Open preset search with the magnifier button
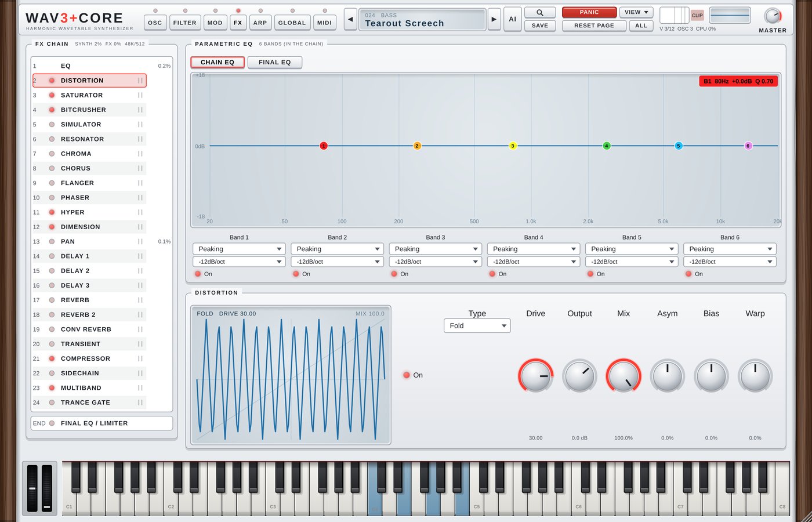This screenshot has height=522, width=812. coord(540,12)
